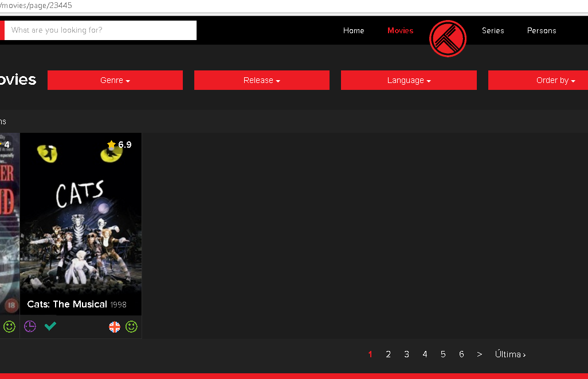Image resolution: width=588 pixels, height=379 pixels.
Task: Go to the Home menu item
Action: pyautogui.click(x=354, y=31)
